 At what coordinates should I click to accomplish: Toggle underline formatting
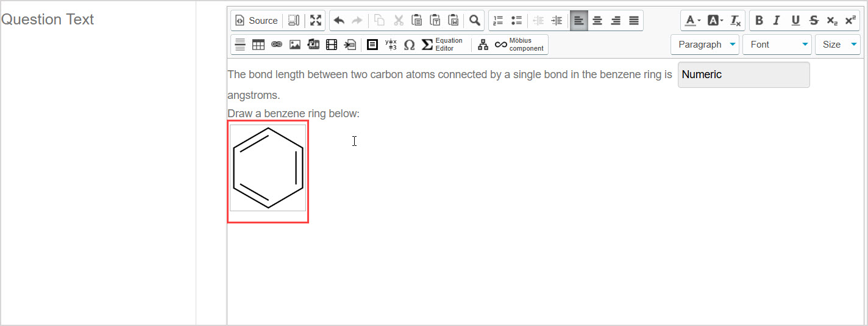[795, 20]
